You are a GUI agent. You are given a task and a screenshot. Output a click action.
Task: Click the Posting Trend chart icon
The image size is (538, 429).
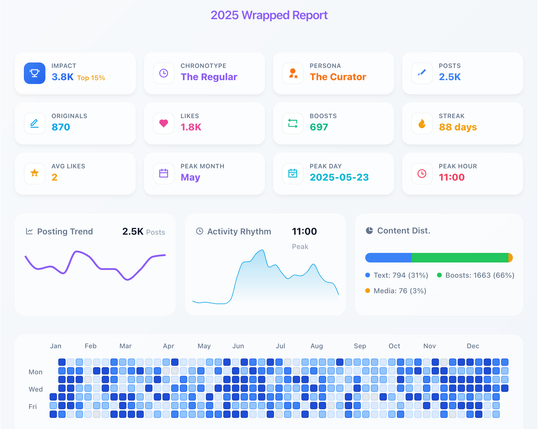tap(29, 231)
